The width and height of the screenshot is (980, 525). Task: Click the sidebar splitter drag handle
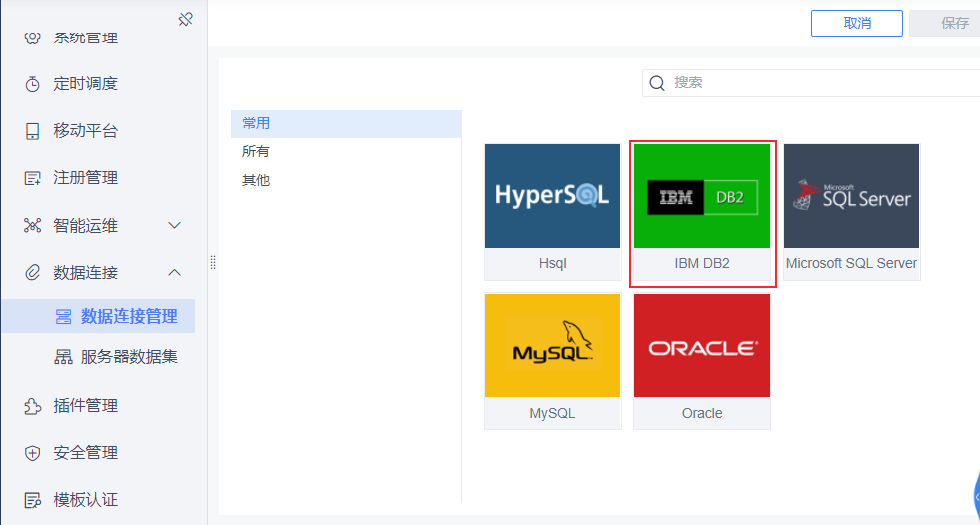[x=213, y=262]
